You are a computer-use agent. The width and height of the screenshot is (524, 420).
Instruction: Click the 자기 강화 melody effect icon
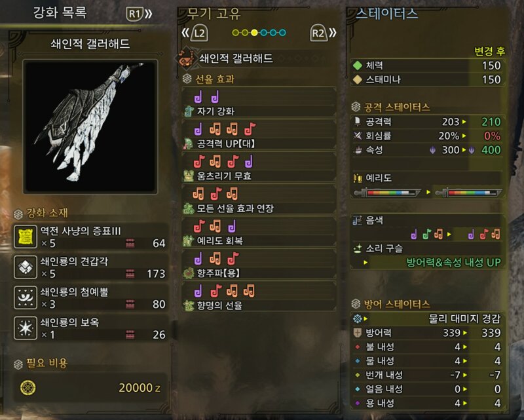coord(189,111)
